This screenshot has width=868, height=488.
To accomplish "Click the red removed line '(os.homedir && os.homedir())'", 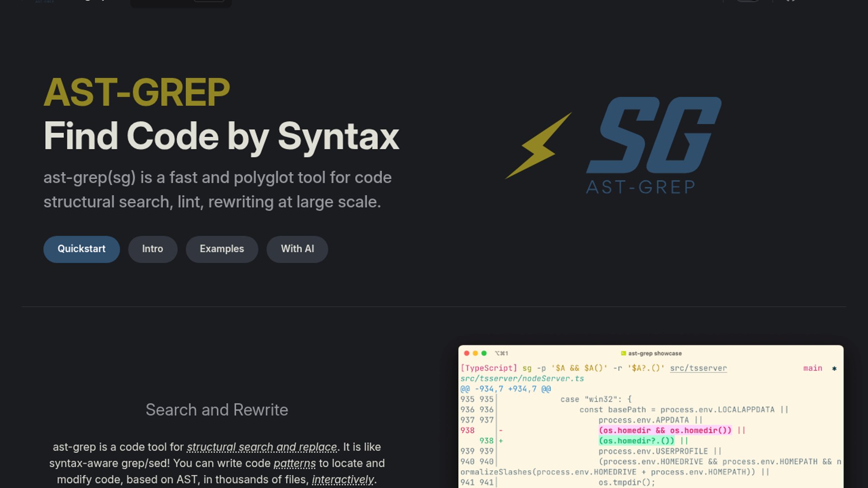I will 665,431.
